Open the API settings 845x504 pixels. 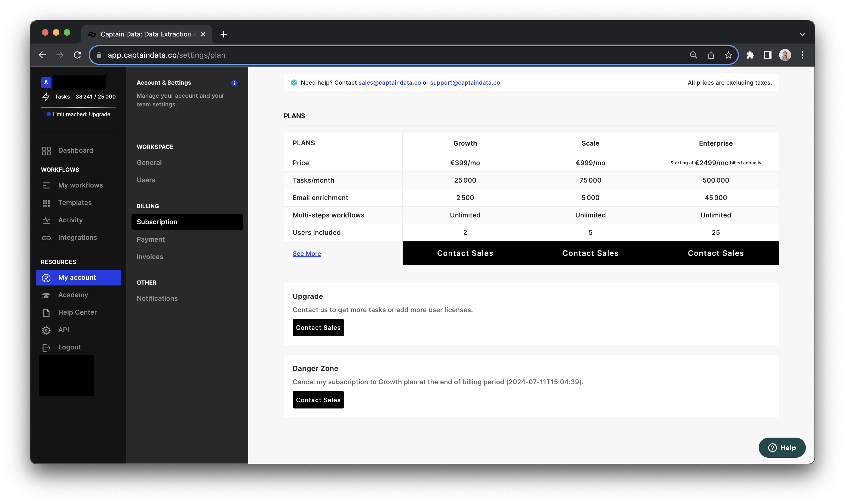tap(63, 330)
